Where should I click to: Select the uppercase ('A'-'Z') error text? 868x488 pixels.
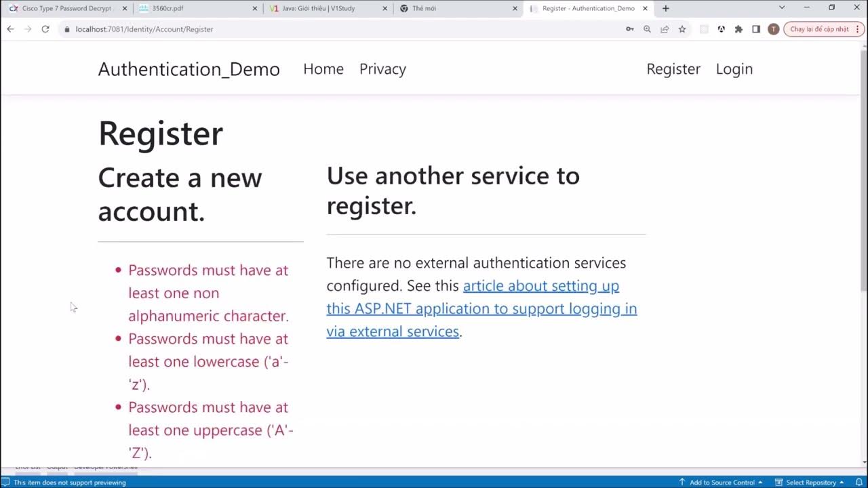[x=210, y=430]
